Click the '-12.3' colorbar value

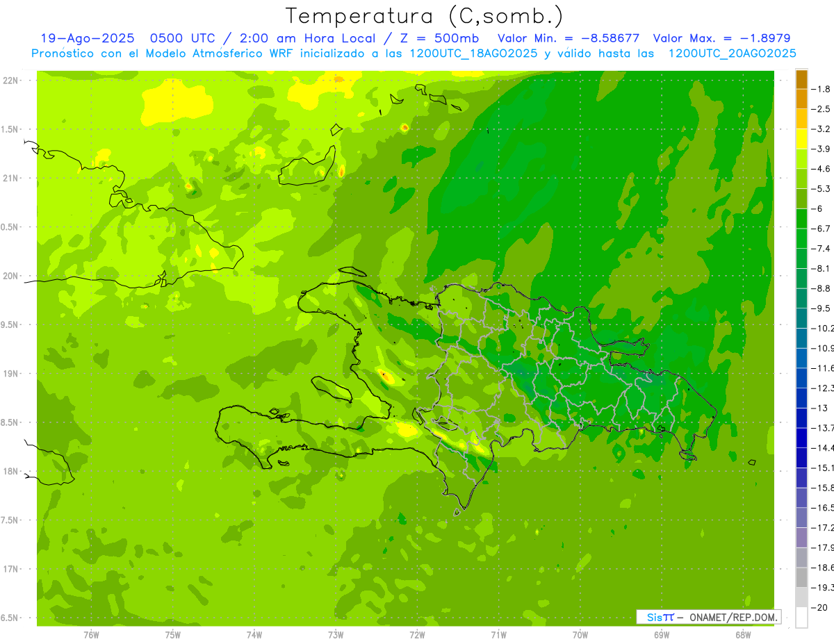tap(824, 388)
